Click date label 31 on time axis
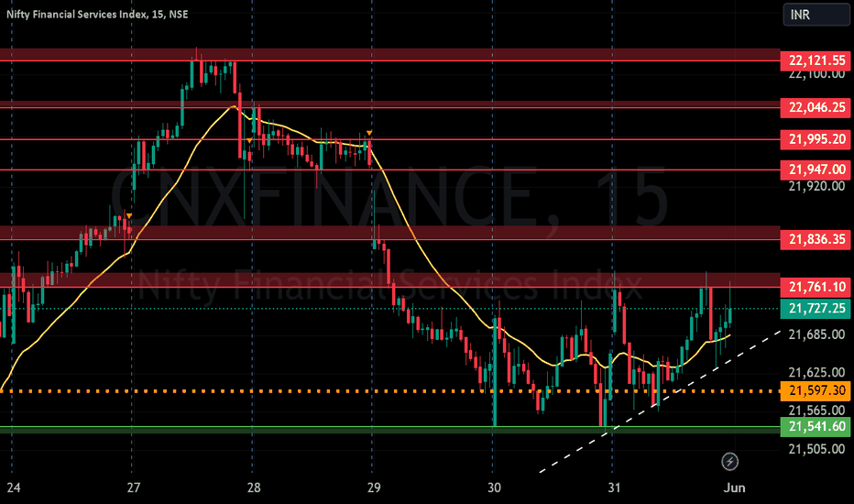Image resolution: width=854 pixels, height=504 pixels. (x=614, y=488)
